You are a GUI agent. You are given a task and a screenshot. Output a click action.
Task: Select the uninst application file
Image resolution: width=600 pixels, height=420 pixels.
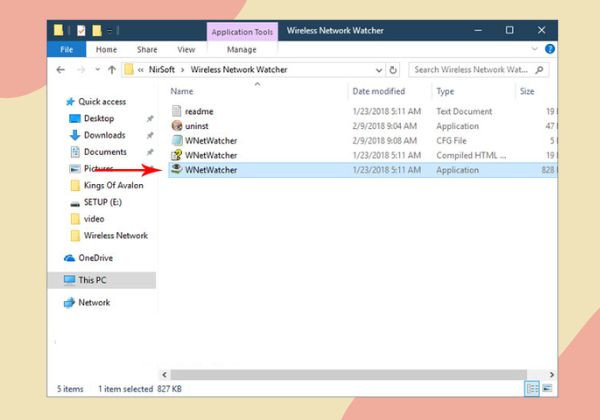coord(362,126)
